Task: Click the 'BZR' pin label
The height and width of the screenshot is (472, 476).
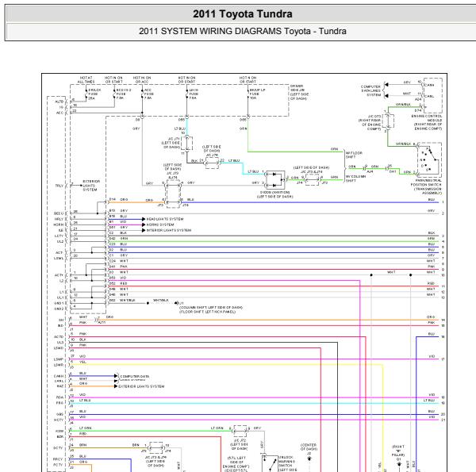Action: (x=60, y=437)
